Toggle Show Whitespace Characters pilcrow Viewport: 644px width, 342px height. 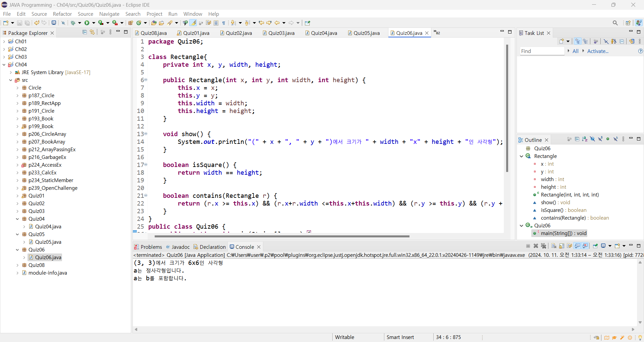(x=224, y=23)
